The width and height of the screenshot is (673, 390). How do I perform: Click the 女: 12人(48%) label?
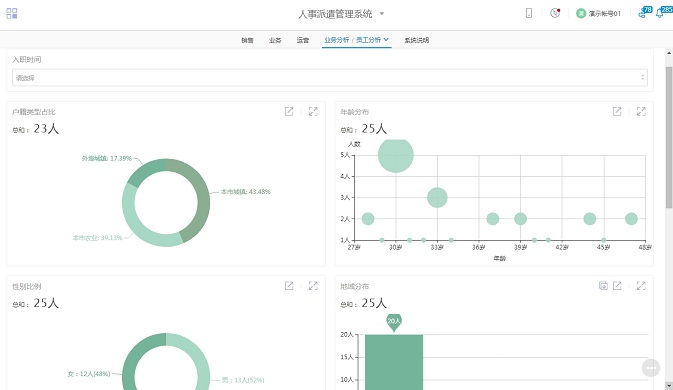tap(89, 374)
